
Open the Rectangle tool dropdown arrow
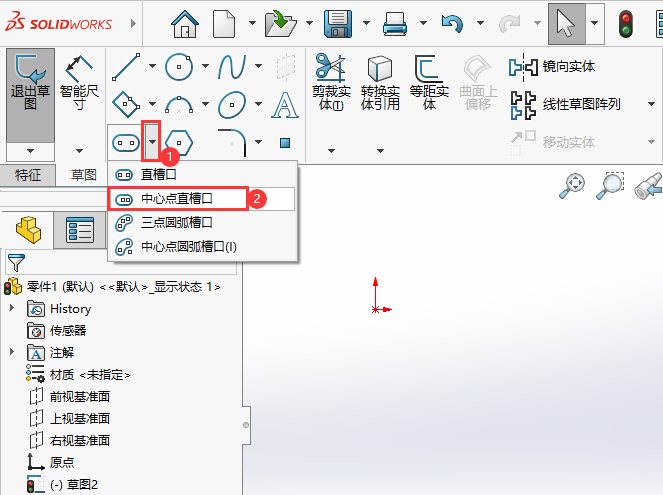pos(152,104)
